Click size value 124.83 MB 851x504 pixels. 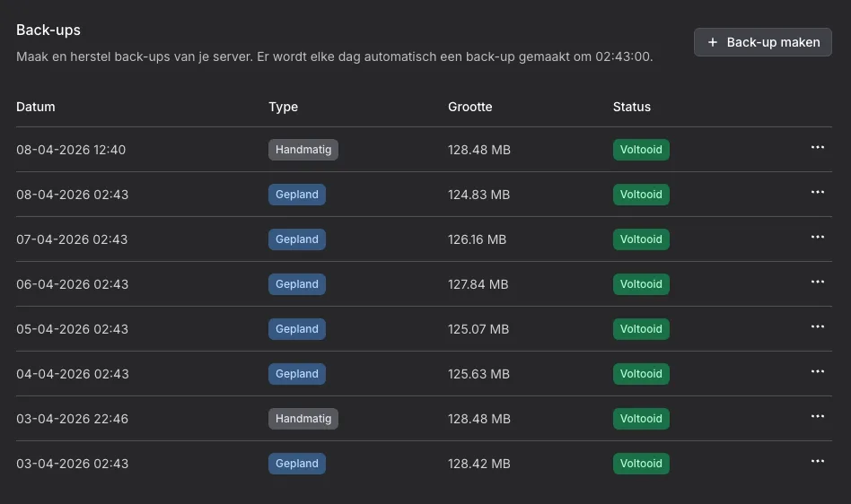coord(478,195)
